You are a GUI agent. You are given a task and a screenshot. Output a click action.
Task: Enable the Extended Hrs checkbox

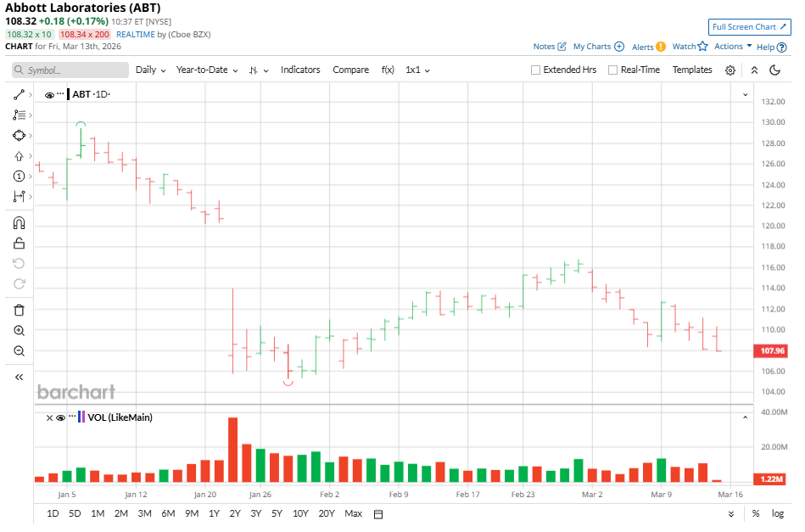(535, 70)
